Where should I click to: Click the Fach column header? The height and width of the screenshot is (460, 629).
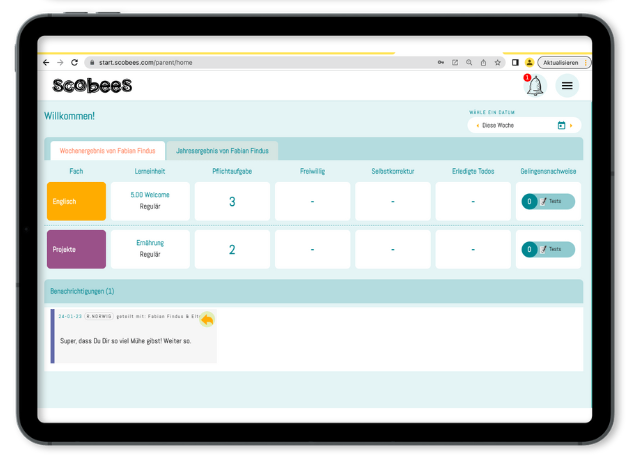tap(76, 171)
